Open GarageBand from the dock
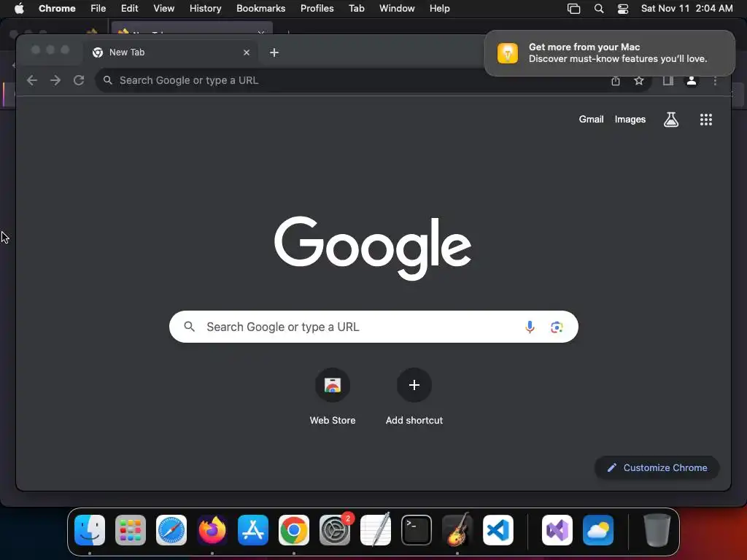The image size is (747, 560). click(x=457, y=530)
